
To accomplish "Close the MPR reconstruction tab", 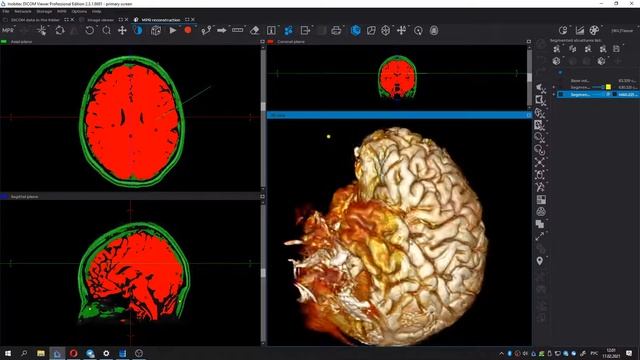I will (193, 20).
